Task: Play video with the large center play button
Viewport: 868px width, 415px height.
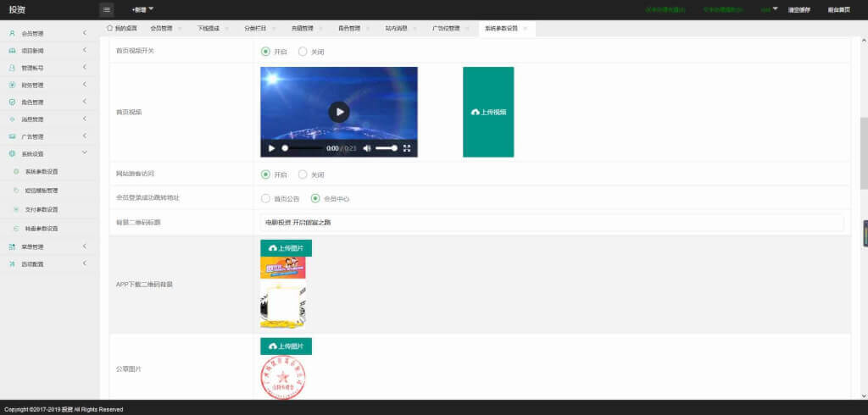Action: tap(339, 112)
